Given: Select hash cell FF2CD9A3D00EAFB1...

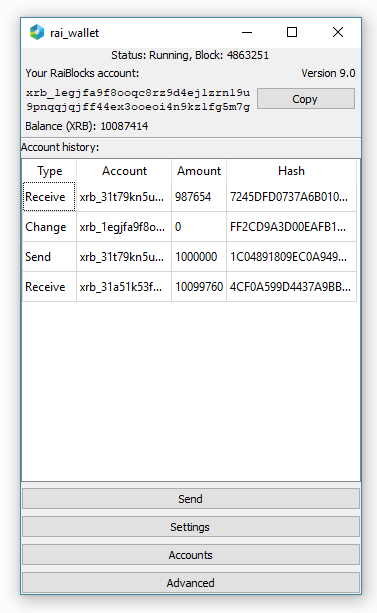Looking at the screenshot, I should [291, 227].
